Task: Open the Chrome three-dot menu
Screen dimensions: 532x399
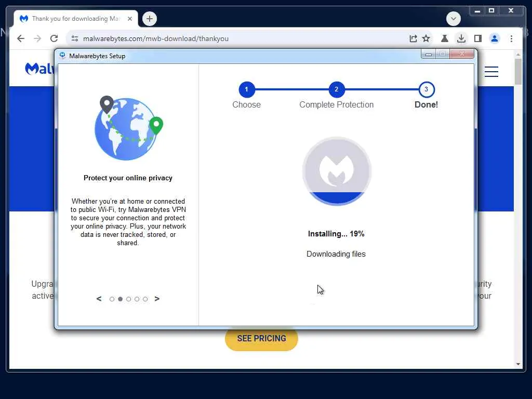Action: [511, 38]
